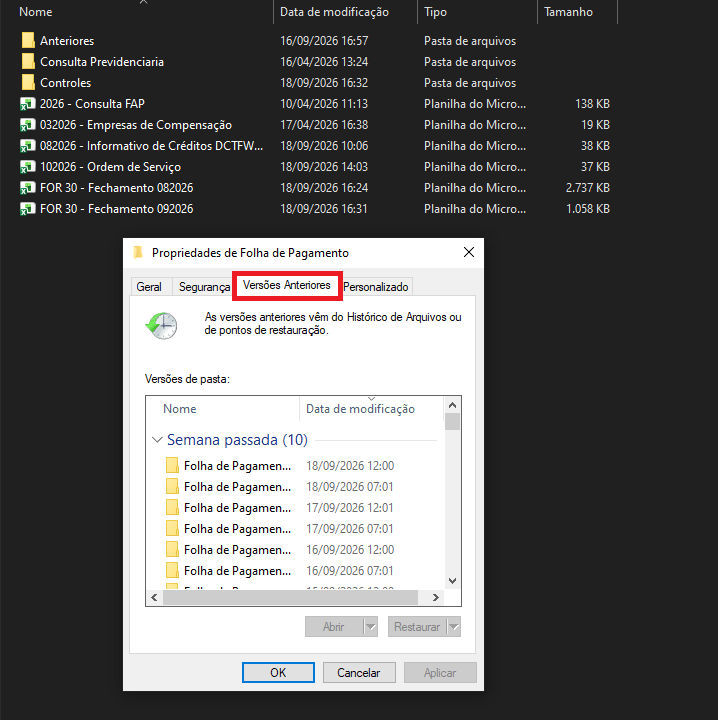Sort versions by Data de modificação header
Image resolution: width=718 pixels, height=720 pixels.
(360, 409)
